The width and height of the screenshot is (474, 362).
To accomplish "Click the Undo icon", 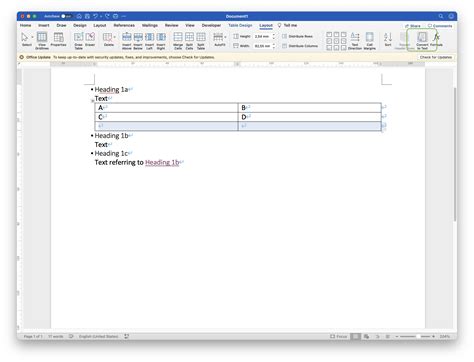I will tap(95, 16).
